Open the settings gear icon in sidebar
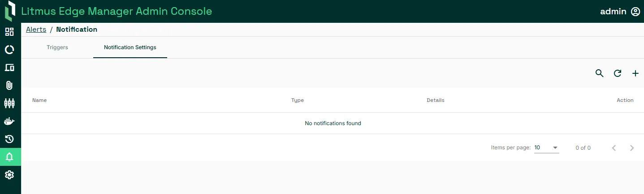Image resolution: width=644 pixels, height=194 pixels. (9, 175)
